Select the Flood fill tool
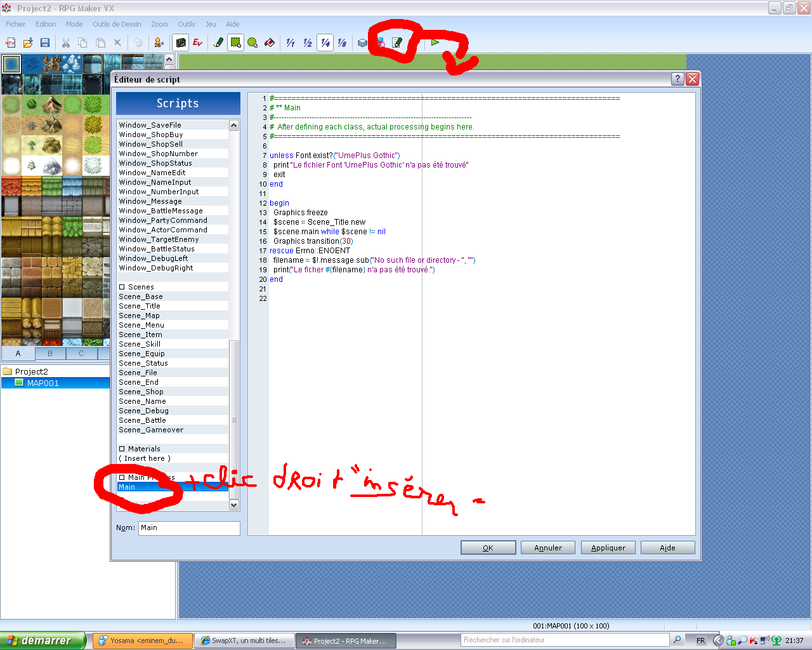 [270, 43]
